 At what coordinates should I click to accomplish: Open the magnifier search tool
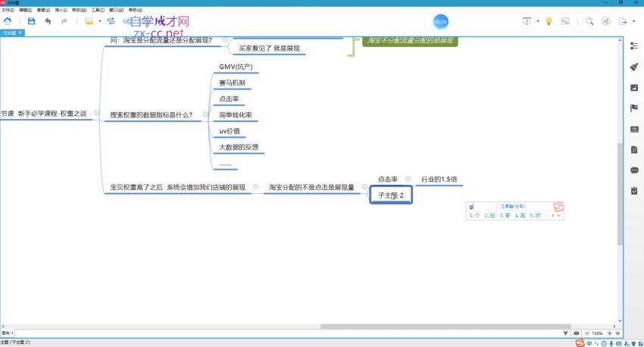(589, 21)
